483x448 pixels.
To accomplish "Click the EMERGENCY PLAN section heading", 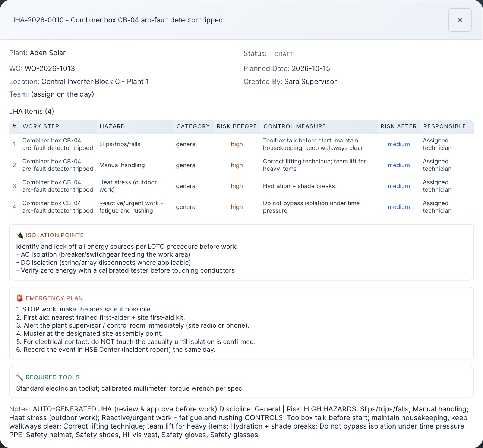I will (54, 298).
